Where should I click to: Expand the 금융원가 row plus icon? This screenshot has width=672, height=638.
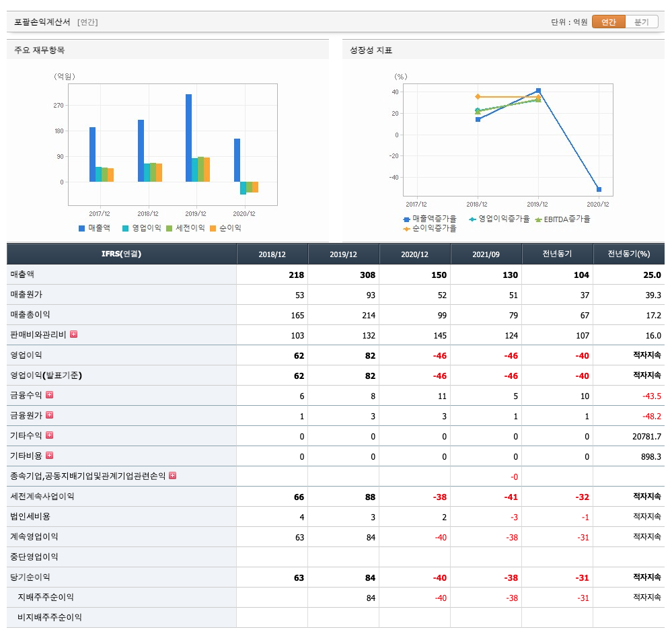click(x=50, y=415)
